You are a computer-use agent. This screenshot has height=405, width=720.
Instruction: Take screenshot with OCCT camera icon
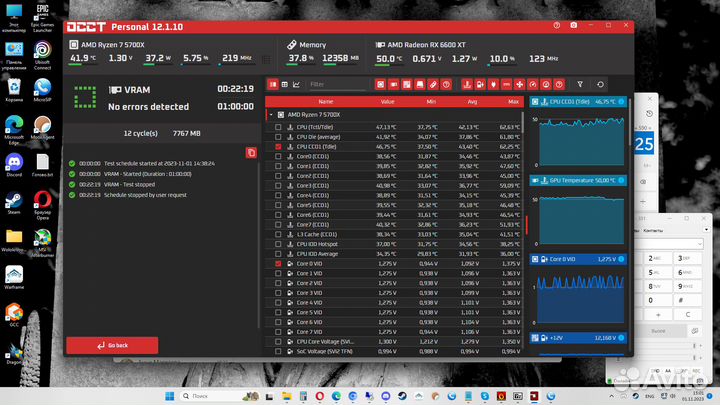[574, 26]
